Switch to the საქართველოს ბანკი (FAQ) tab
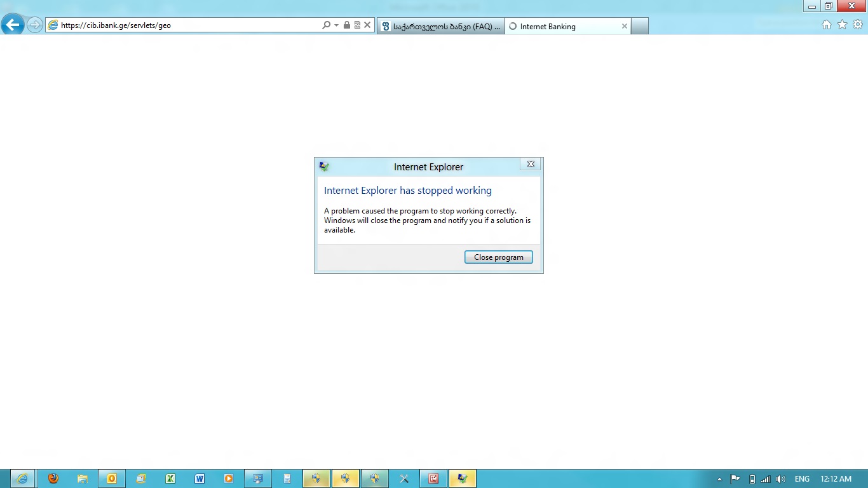Image resolution: width=868 pixels, height=488 pixels. (x=441, y=27)
